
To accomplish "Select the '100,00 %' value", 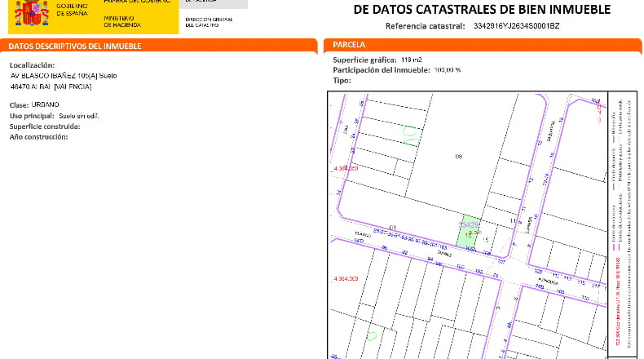I will (x=448, y=70).
